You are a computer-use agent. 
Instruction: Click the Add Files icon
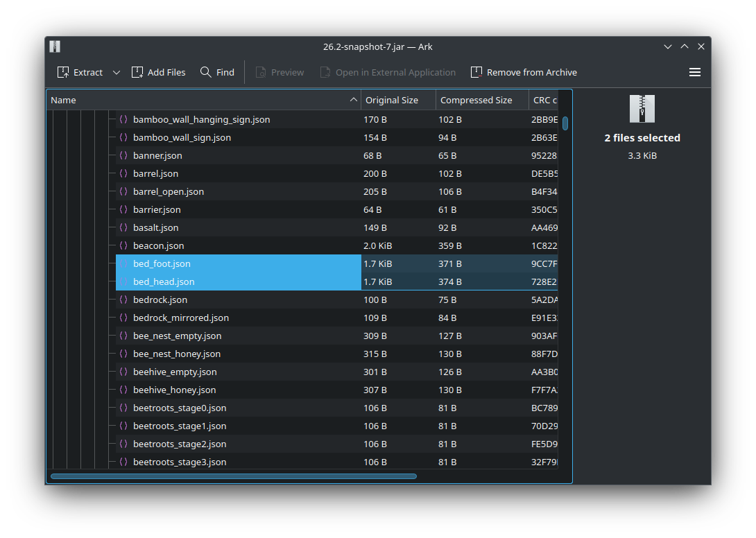[137, 72]
